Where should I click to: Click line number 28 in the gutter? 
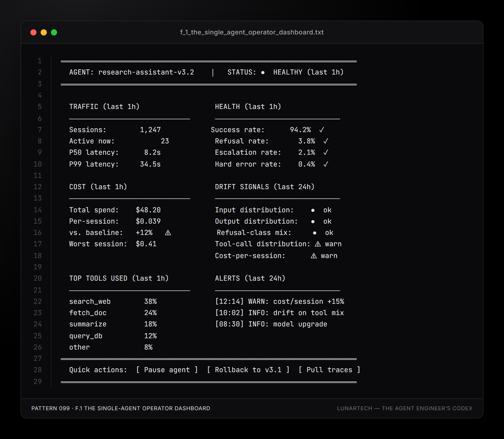pos(38,370)
